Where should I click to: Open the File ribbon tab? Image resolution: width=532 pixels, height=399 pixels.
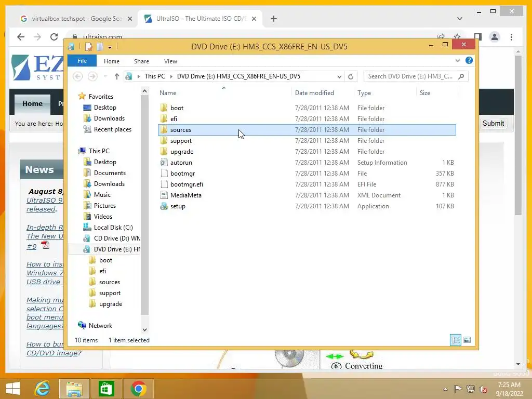(x=82, y=61)
